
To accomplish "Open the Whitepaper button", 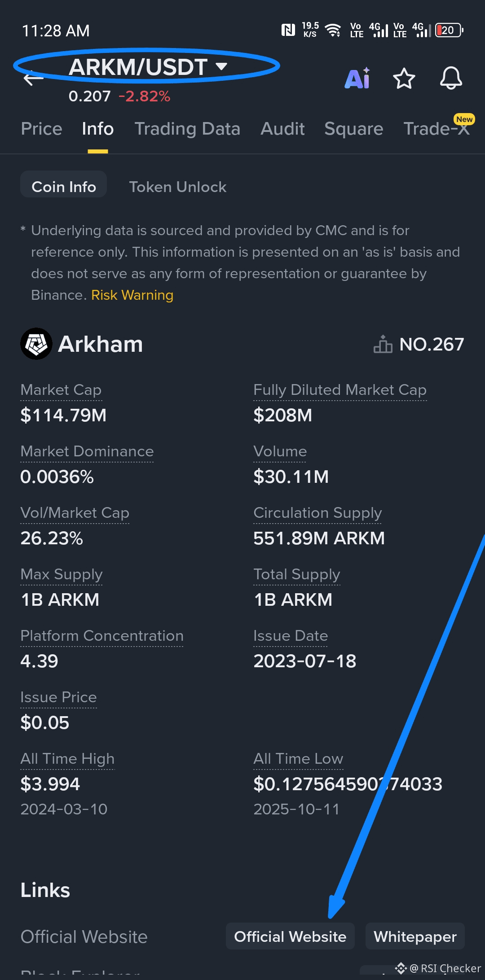I will (x=415, y=936).
